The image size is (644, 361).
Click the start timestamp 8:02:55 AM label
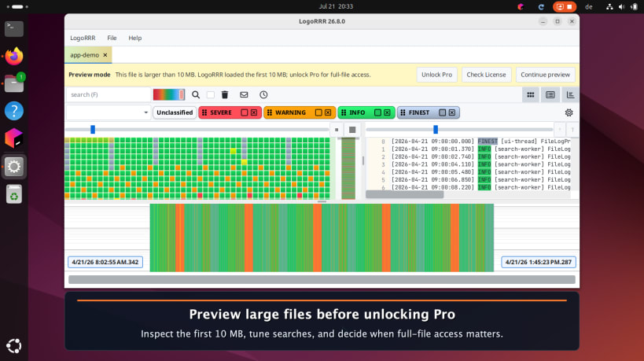pyautogui.click(x=105, y=262)
